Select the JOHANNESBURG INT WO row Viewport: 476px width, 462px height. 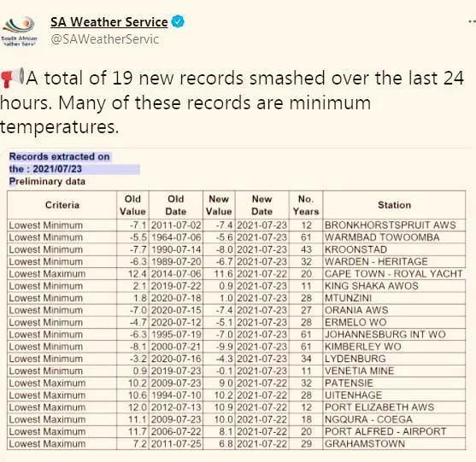[x=236, y=334]
